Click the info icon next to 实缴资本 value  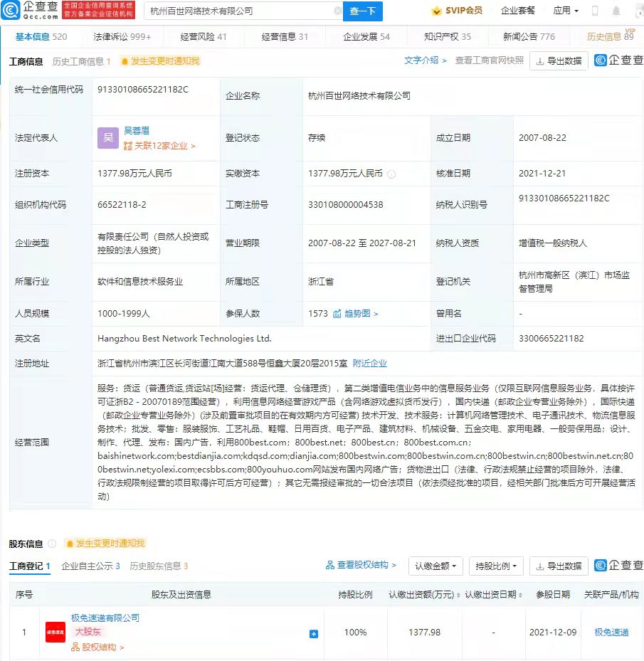tap(391, 174)
